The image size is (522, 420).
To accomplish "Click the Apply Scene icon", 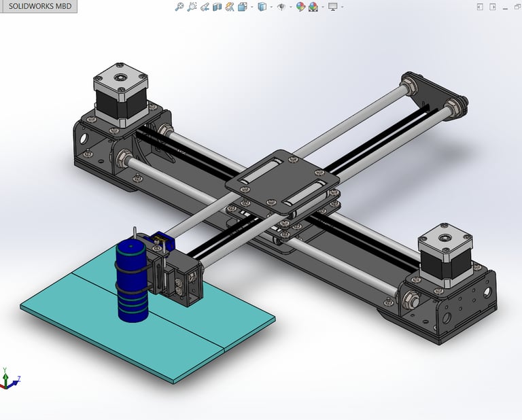I will (x=313, y=7).
